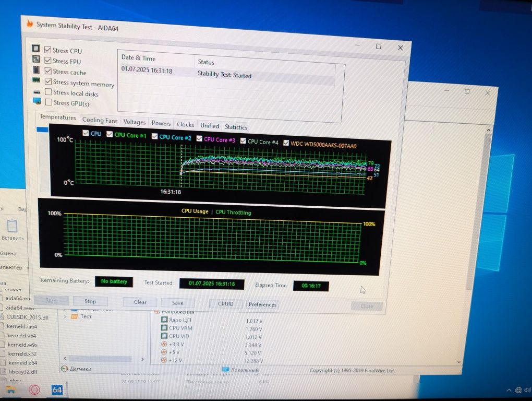The width and height of the screenshot is (532, 401).
Task: Click the +5 V lightning icon
Action: pyautogui.click(x=164, y=352)
